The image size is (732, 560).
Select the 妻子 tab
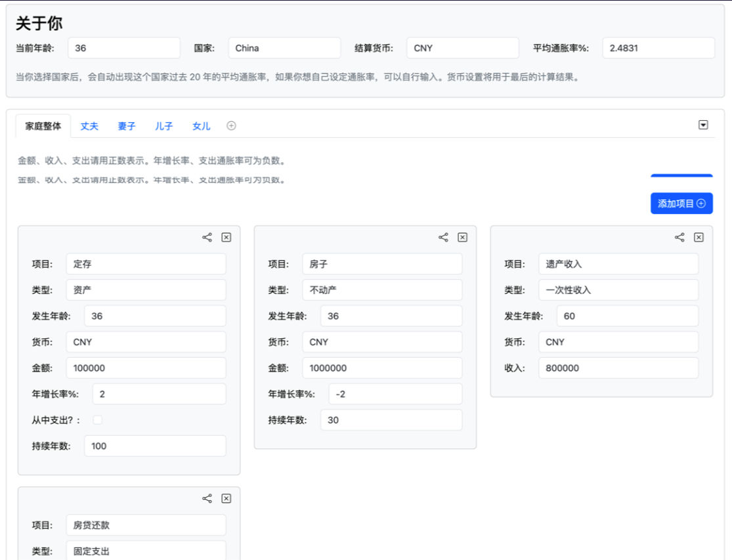coord(126,125)
